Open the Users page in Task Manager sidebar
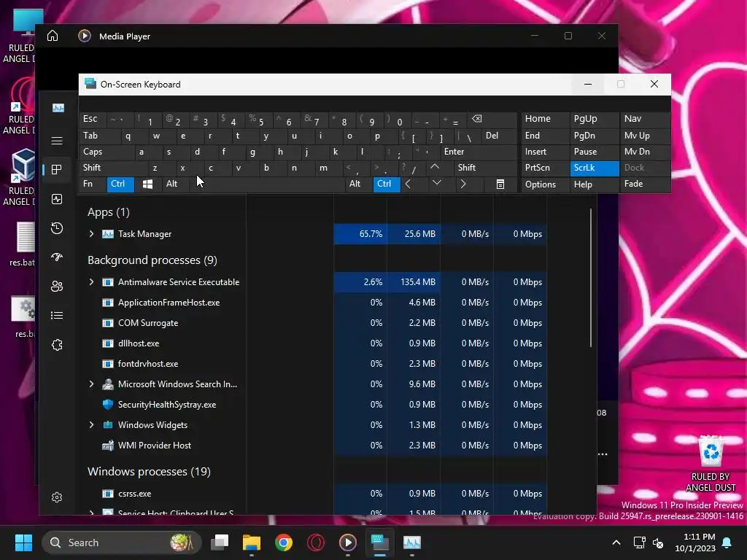The width and height of the screenshot is (747, 560). pos(57,286)
